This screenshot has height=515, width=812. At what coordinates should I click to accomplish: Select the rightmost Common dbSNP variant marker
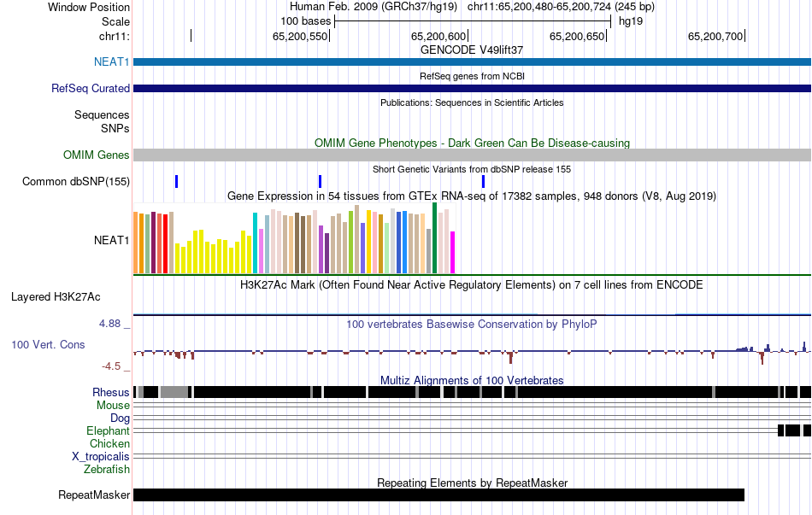click(483, 182)
